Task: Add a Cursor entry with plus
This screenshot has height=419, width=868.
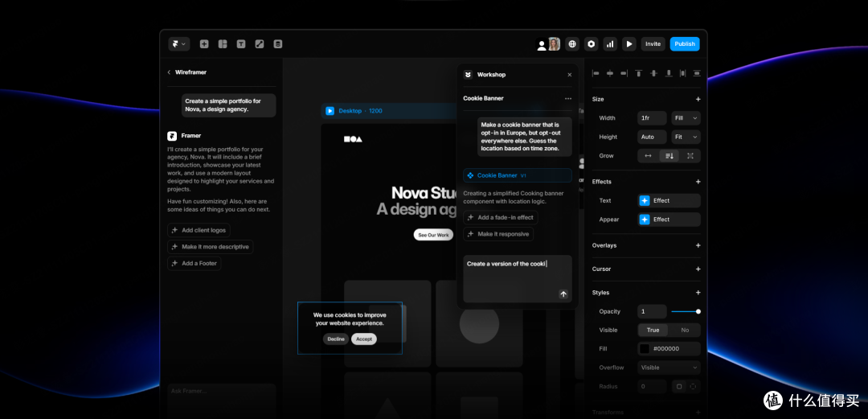Action: coord(698,269)
